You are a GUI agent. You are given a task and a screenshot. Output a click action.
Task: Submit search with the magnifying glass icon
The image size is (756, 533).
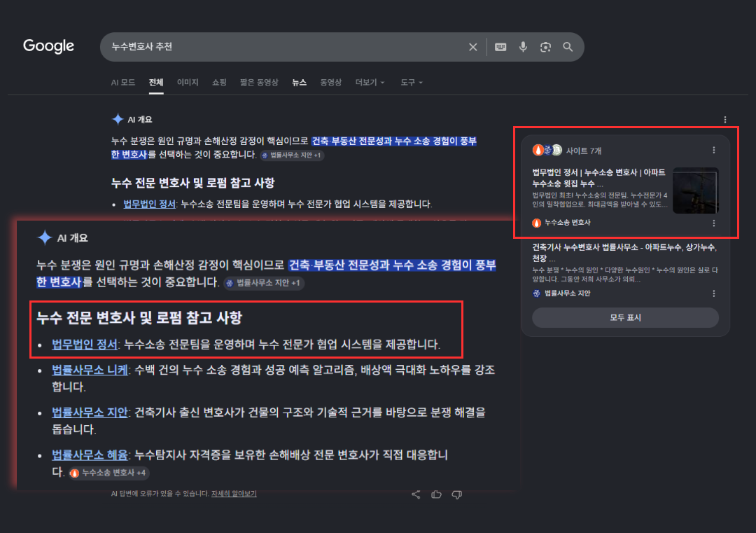coord(568,47)
